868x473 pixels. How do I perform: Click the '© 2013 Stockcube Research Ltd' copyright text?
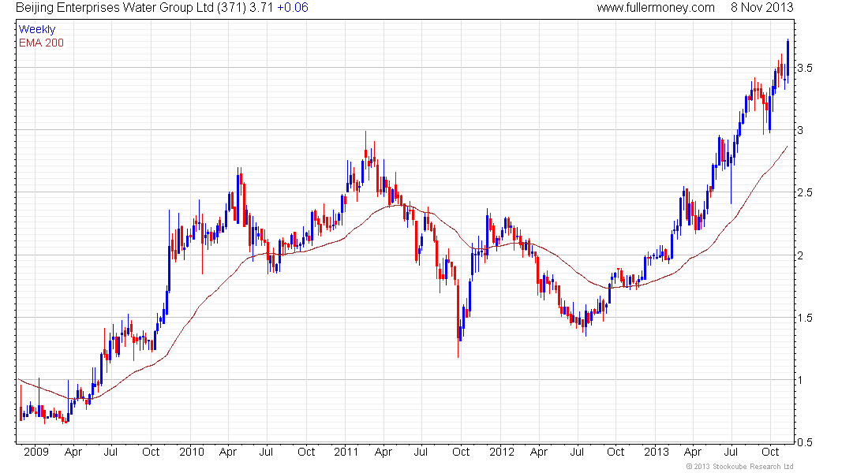(739, 467)
